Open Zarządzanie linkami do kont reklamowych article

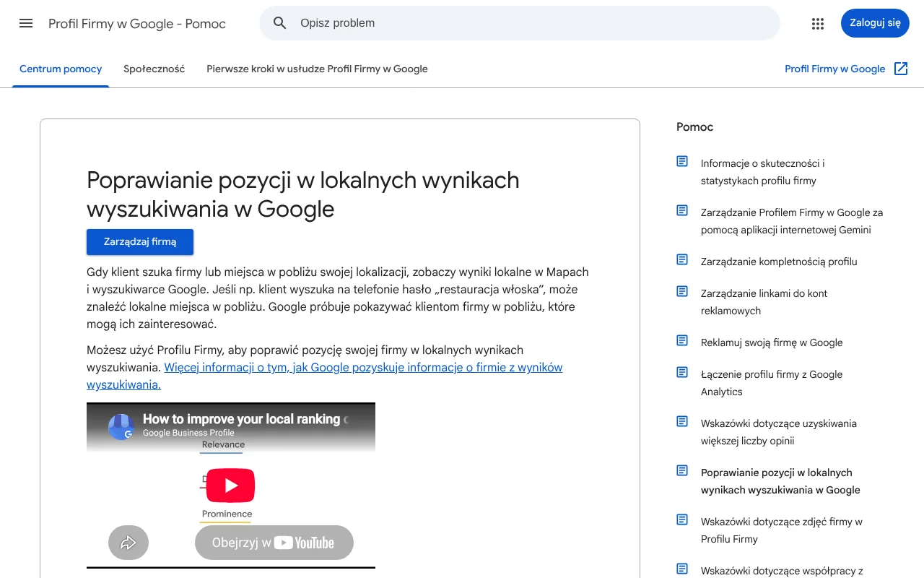(764, 302)
